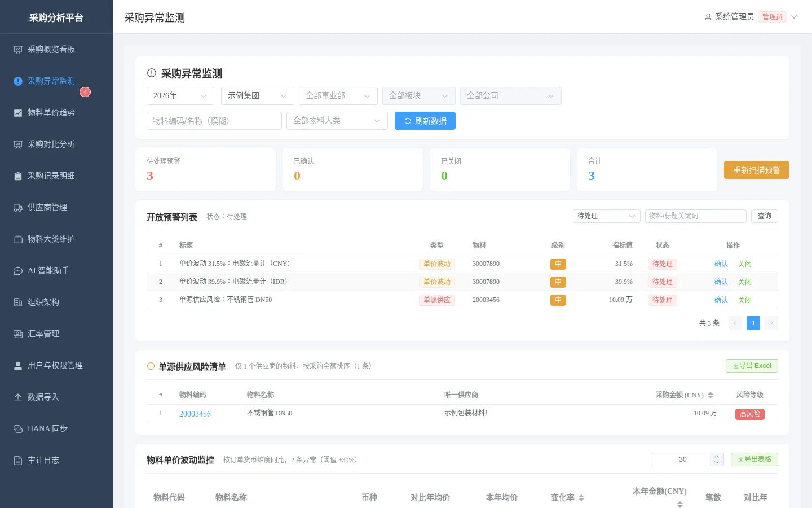Click the 组织架构 building icon
Screen dimensions: 812x508
(x=18, y=303)
